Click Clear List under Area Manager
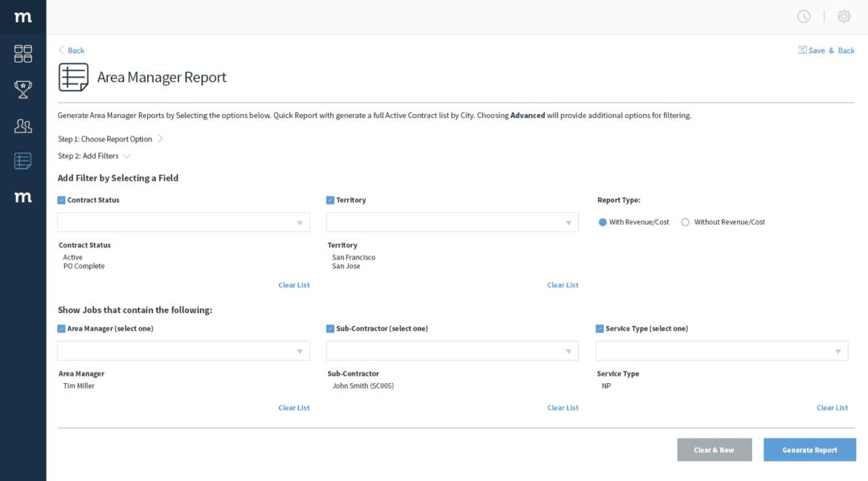 pyautogui.click(x=294, y=407)
